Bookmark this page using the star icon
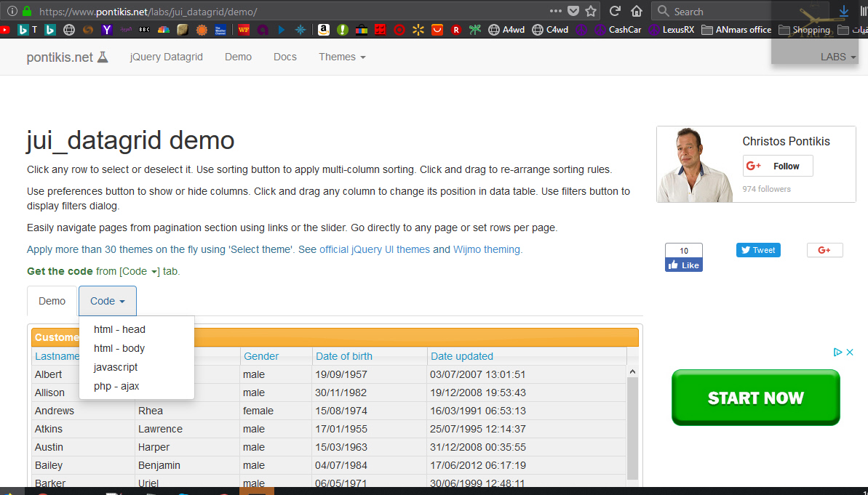868x495 pixels. pyautogui.click(x=591, y=11)
